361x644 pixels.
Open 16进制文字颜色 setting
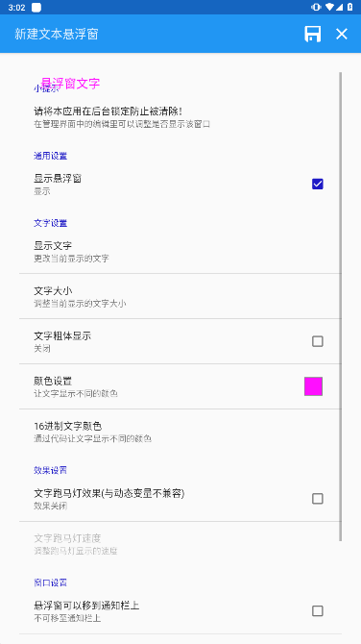pyautogui.click(x=180, y=432)
